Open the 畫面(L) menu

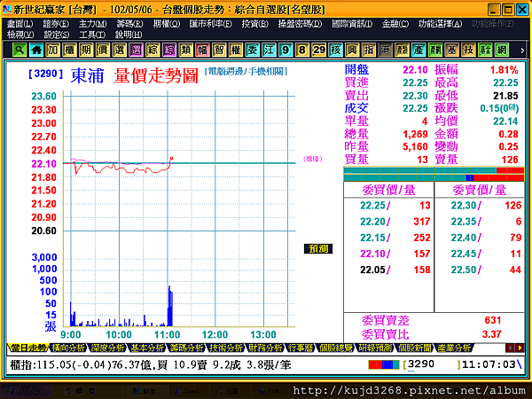[20, 24]
